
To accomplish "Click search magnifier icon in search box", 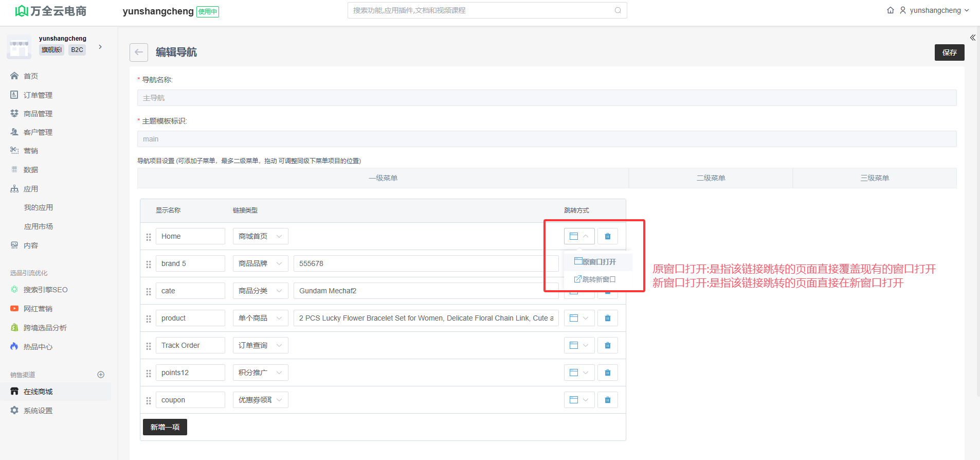I will click(618, 10).
